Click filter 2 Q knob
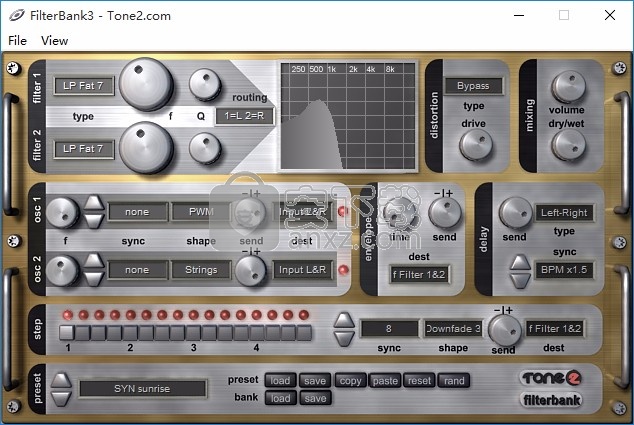Screen dimensions: 634x425 pyautogui.click(x=205, y=148)
